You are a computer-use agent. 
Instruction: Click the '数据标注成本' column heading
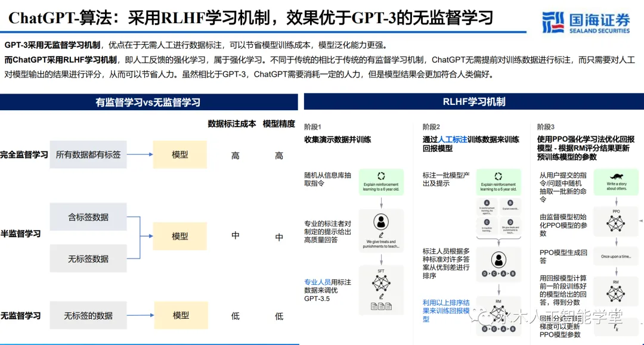point(231,124)
